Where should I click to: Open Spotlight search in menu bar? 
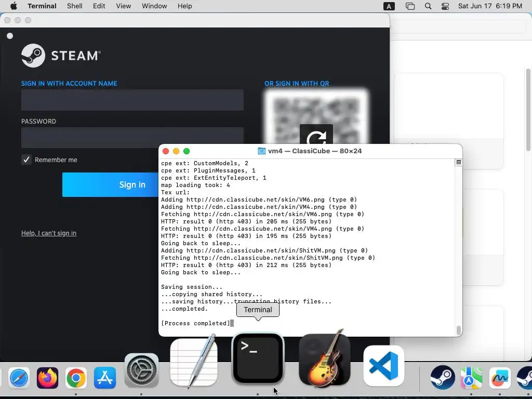(428, 6)
